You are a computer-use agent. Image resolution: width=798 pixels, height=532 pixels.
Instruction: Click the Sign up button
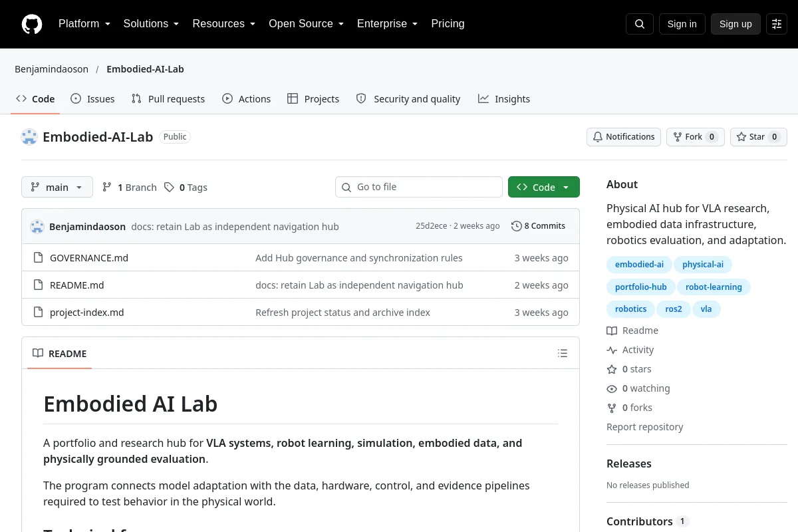pos(735,24)
